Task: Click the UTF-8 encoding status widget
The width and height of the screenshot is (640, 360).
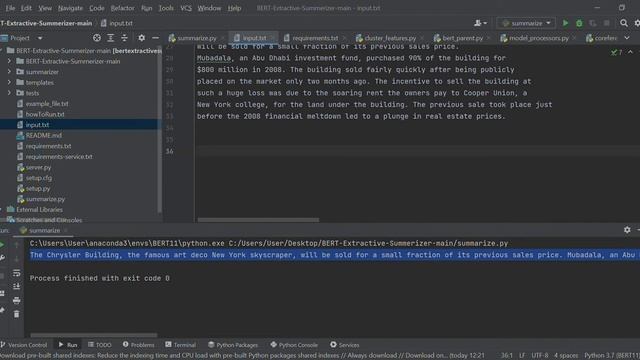Action: [540, 356]
